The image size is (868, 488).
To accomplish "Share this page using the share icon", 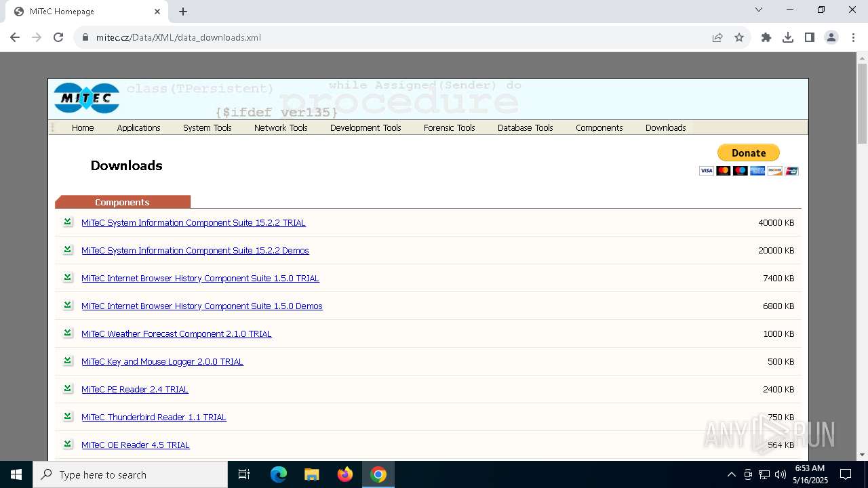I will coord(717,37).
